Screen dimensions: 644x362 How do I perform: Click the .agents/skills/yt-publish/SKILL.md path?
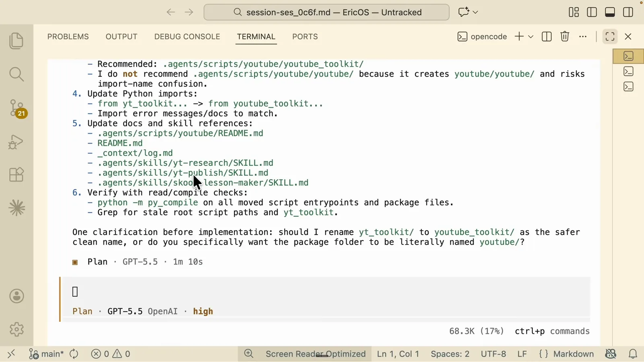pyautogui.click(x=183, y=173)
